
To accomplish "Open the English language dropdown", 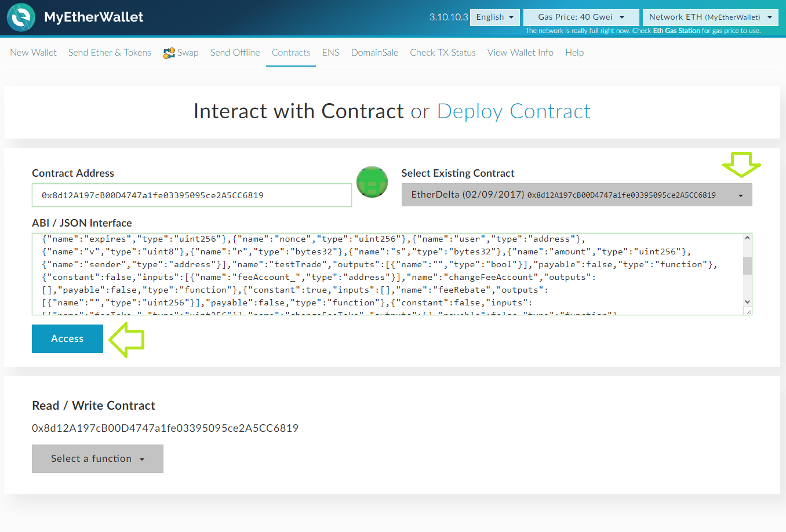I will [x=495, y=17].
